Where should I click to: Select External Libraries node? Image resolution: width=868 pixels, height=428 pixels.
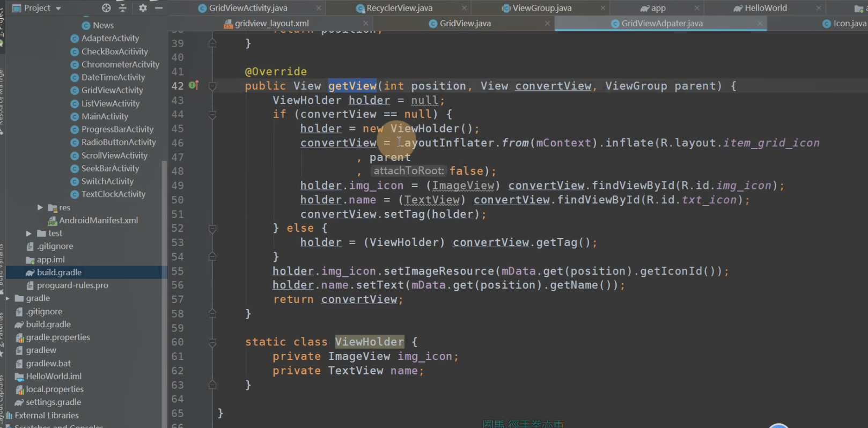42,415
